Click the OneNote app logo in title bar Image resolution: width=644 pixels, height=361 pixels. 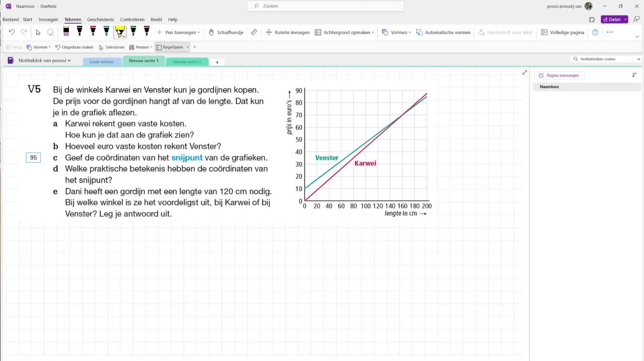(8, 6)
